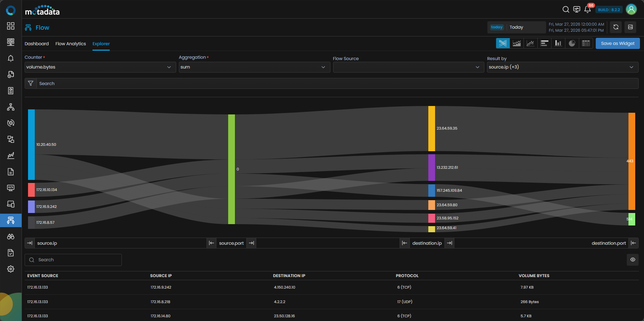Choose the vertical bar chart view

click(558, 43)
